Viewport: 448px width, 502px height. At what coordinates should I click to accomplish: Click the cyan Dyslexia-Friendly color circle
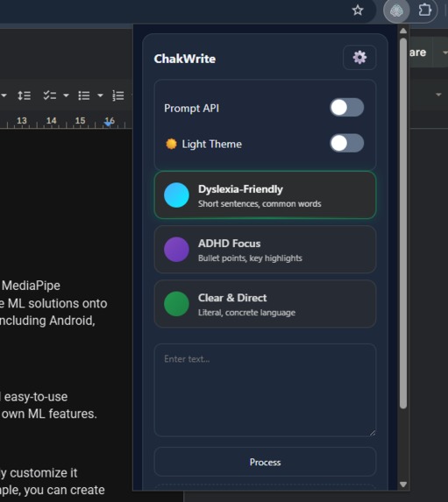(x=176, y=195)
